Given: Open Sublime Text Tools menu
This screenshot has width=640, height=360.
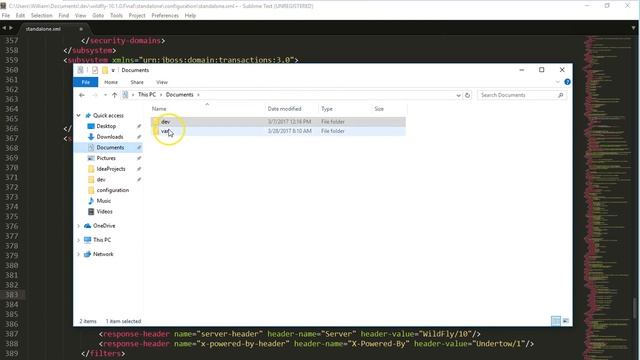Looking at the screenshot, I should tap(116, 16).
